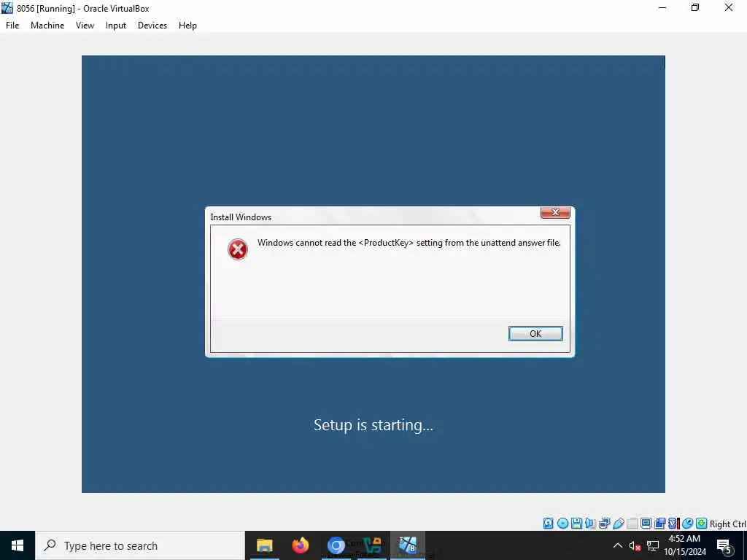Click the audio status icon
Image resolution: width=747 pixels, height=560 pixels.
pyautogui.click(x=591, y=524)
